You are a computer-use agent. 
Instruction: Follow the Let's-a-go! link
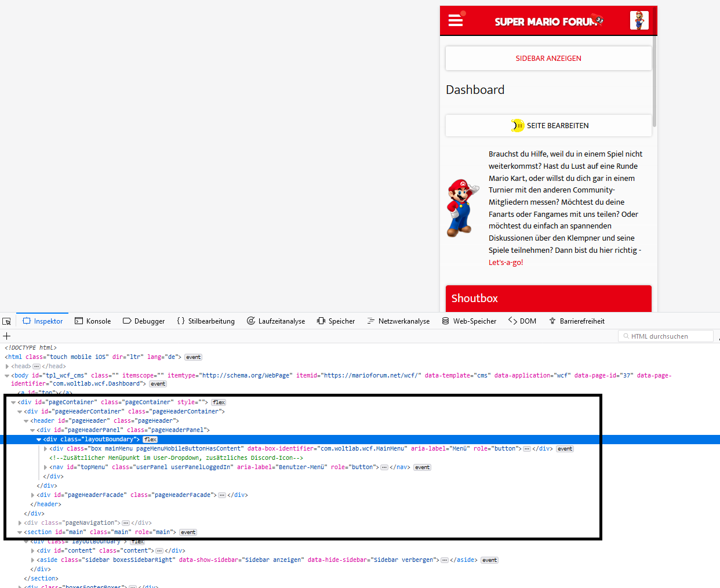point(506,263)
